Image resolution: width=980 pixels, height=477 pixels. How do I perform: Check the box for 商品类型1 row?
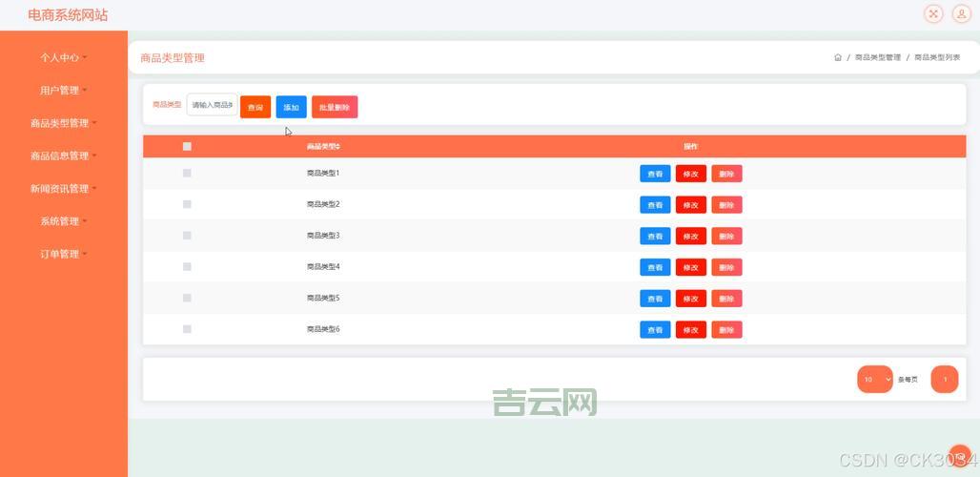tap(187, 174)
